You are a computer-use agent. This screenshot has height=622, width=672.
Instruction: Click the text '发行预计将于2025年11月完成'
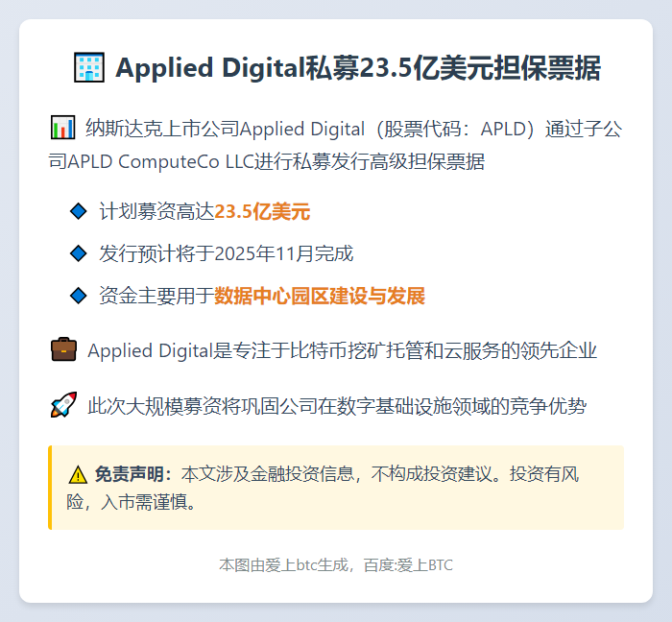click(x=227, y=253)
